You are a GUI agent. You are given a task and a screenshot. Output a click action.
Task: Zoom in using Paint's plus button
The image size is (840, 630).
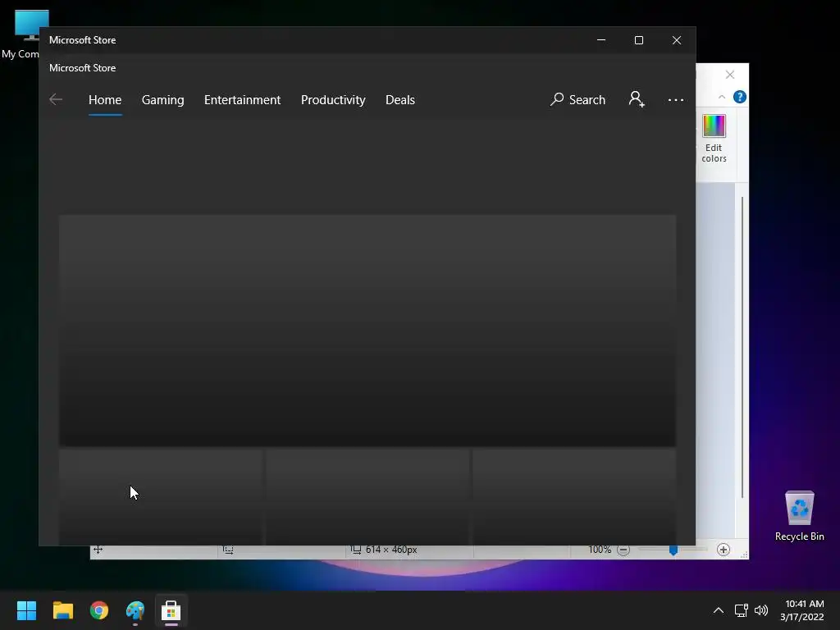pyautogui.click(x=724, y=550)
